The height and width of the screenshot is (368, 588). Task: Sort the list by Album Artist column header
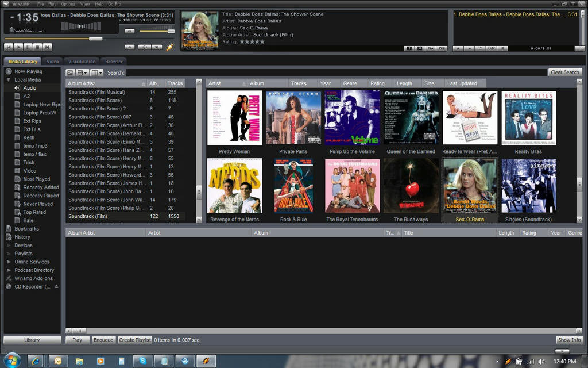click(106, 83)
